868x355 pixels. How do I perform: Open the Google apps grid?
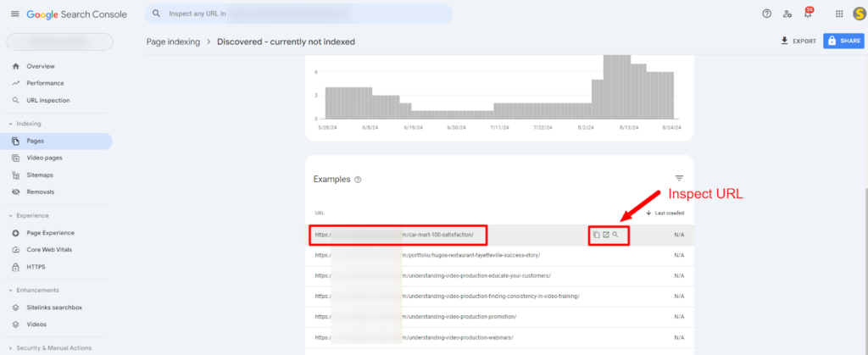coord(839,14)
